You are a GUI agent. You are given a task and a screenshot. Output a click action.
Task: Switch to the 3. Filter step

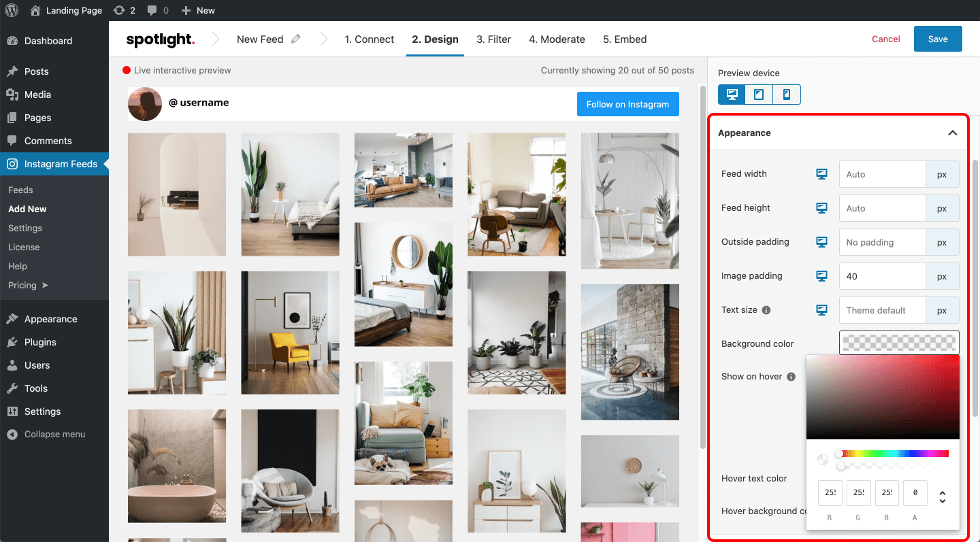click(x=493, y=39)
